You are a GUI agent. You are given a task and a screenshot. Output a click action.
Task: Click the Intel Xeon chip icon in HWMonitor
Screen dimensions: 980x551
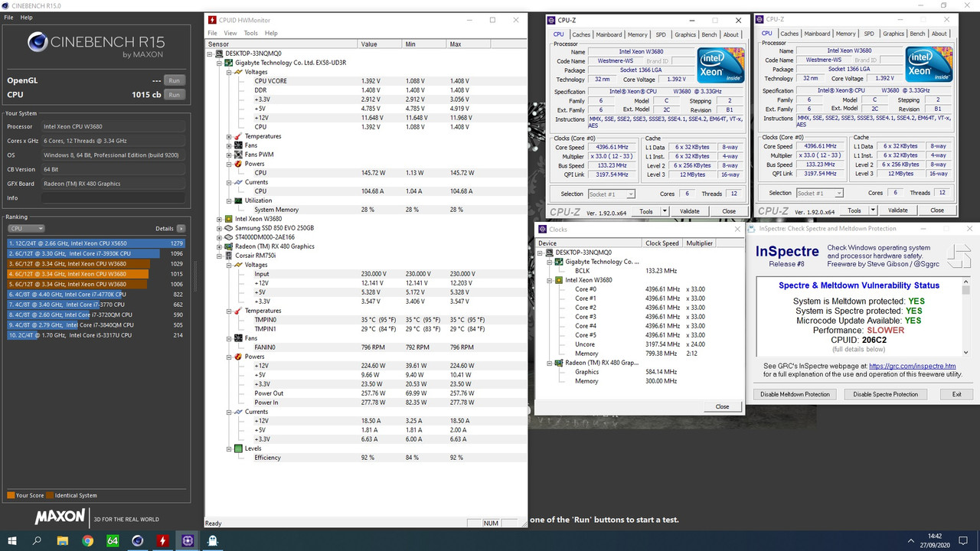(230, 219)
